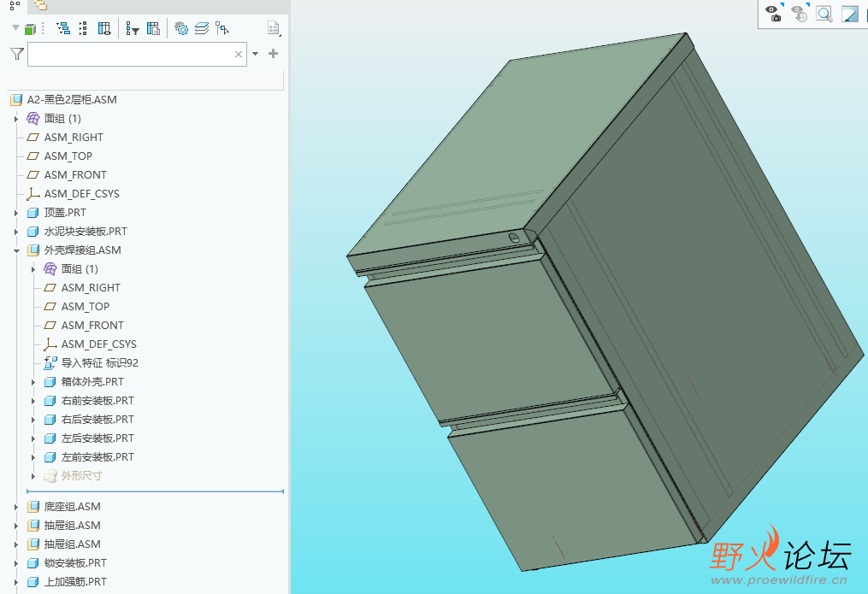Expand the 左后安装板.PRT node
The width and height of the screenshot is (868, 594).
pyautogui.click(x=33, y=438)
